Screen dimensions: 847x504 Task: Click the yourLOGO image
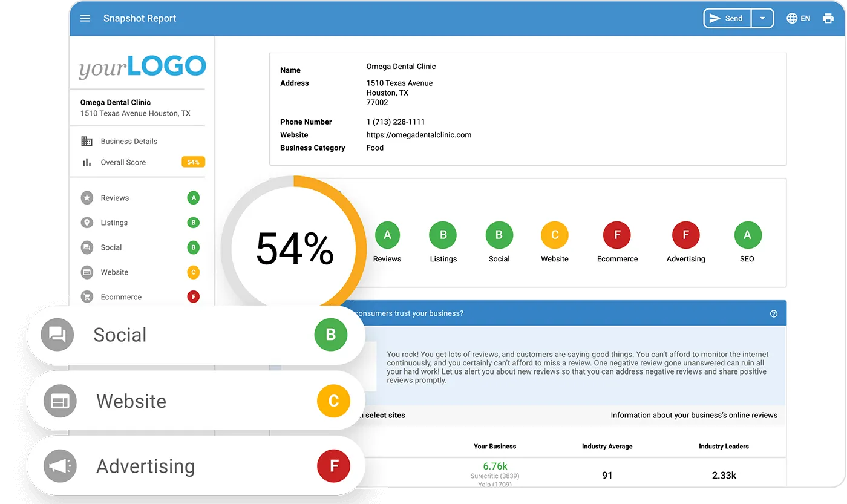tap(141, 67)
